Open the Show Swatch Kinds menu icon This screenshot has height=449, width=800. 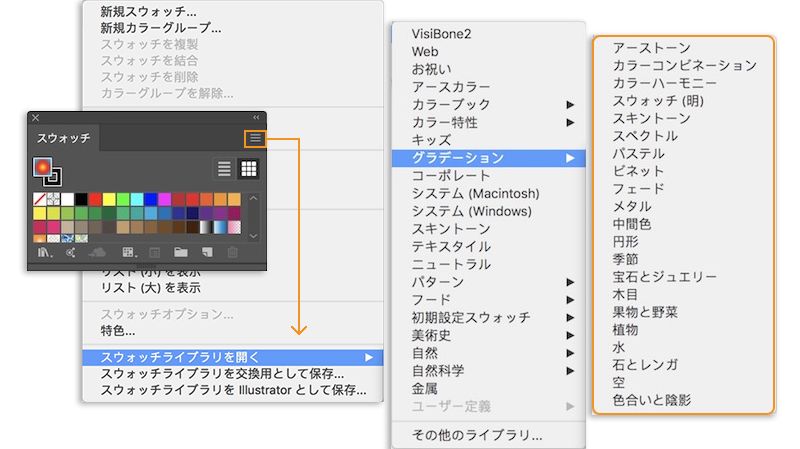tap(130, 253)
